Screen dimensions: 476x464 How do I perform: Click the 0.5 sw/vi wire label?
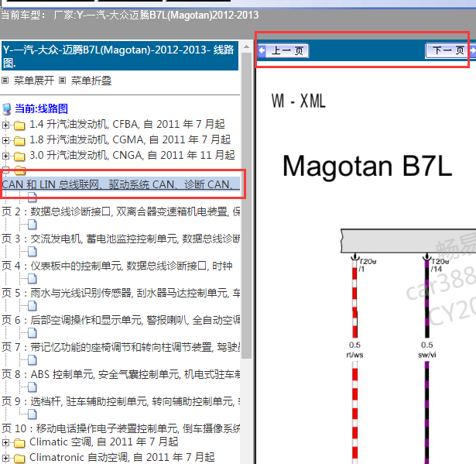coord(426,350)
